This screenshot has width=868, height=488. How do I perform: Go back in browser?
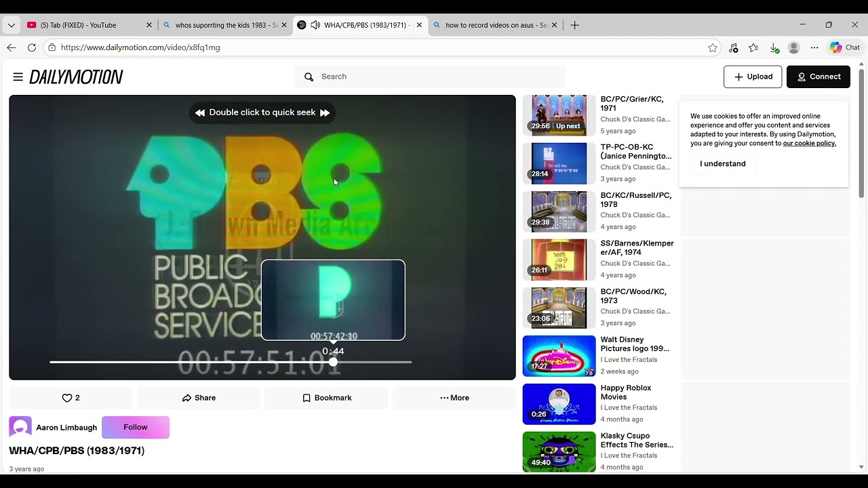point(11,47)
